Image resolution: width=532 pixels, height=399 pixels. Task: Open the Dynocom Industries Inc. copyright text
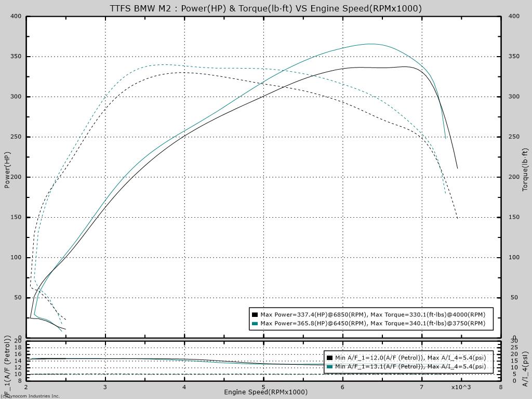tap(30, 396)
